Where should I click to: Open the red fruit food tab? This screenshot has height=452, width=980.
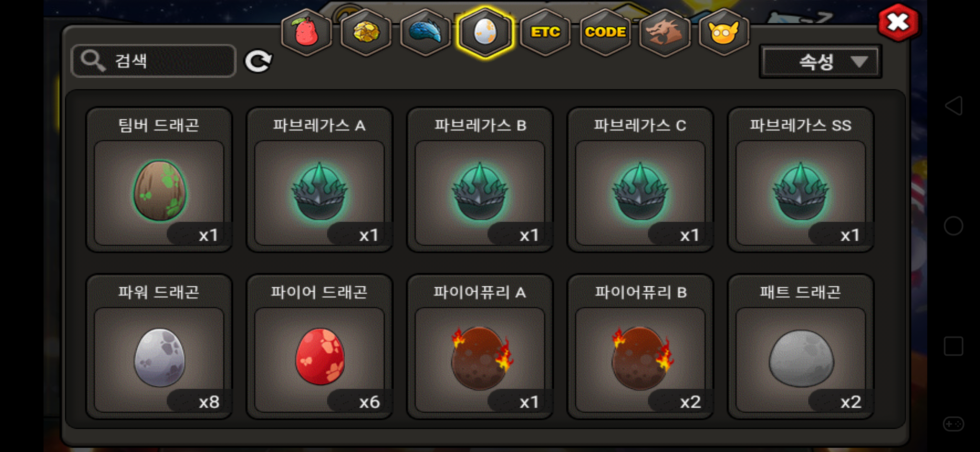click(x=307, y=32)
